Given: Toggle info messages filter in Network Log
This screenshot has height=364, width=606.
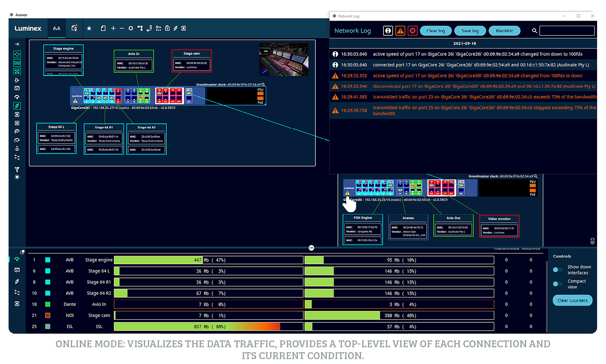Looking at the screenshot, I should click(x=388, y=31).
